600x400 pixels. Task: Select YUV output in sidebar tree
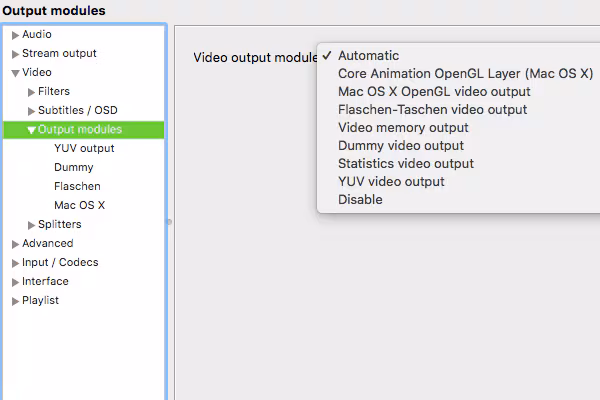pos(84,149)
